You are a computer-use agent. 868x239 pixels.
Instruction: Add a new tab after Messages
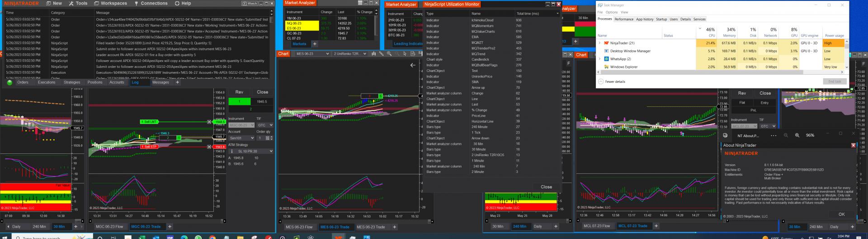pos(177,82)
